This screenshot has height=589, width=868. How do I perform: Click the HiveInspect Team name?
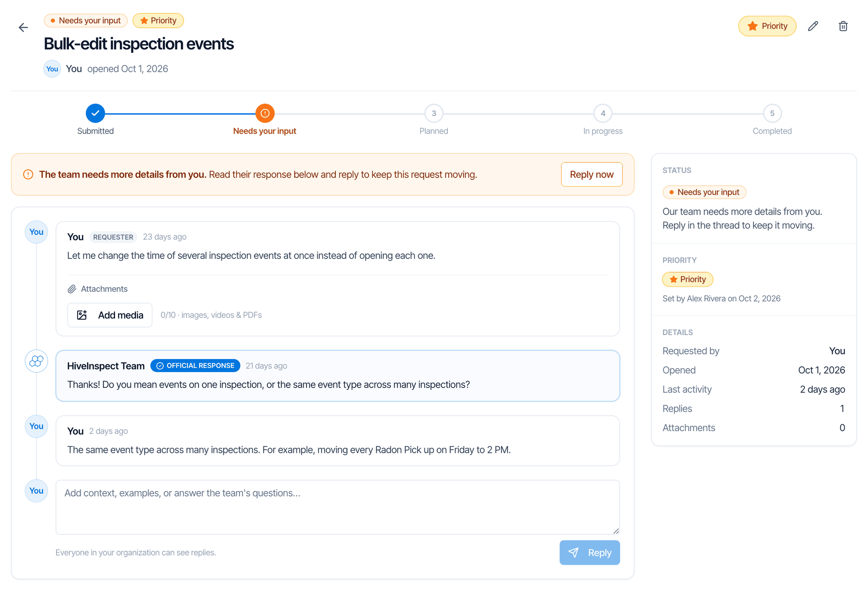coord(106,366)
